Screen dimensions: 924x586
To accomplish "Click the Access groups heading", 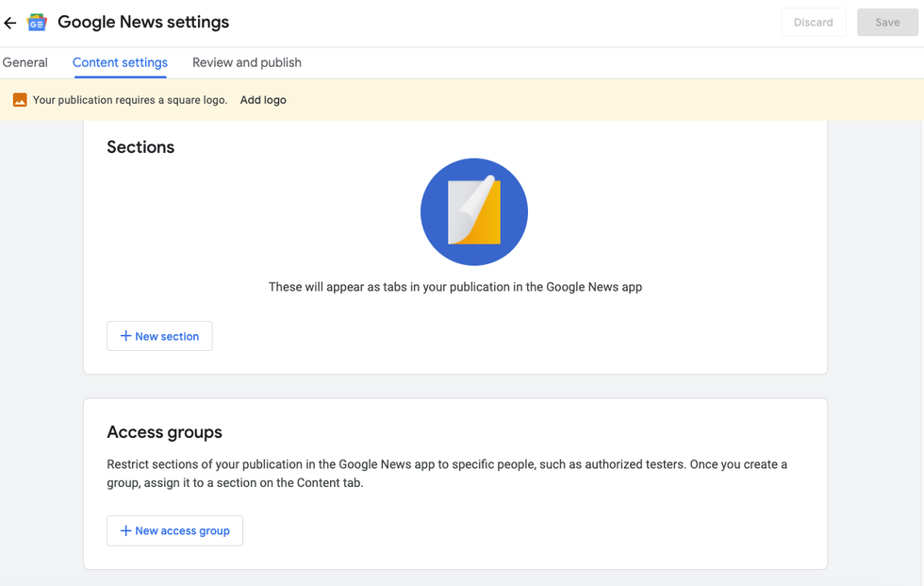I will [164, 432].
